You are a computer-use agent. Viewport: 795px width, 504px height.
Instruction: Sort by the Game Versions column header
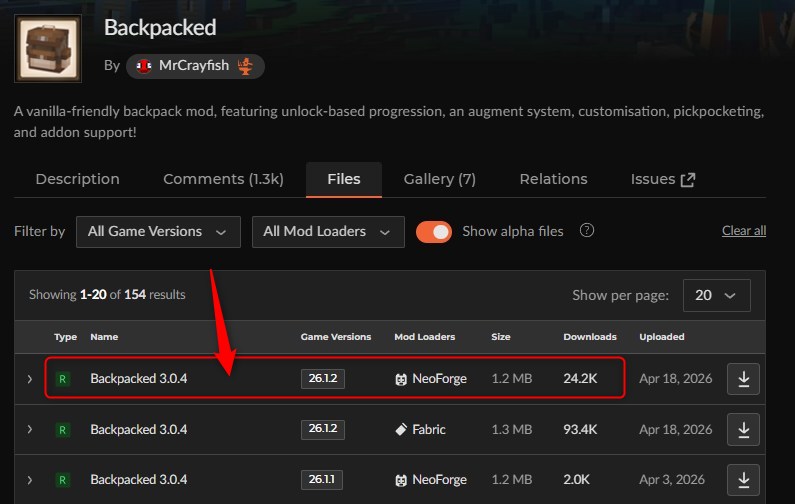(336, 337)
